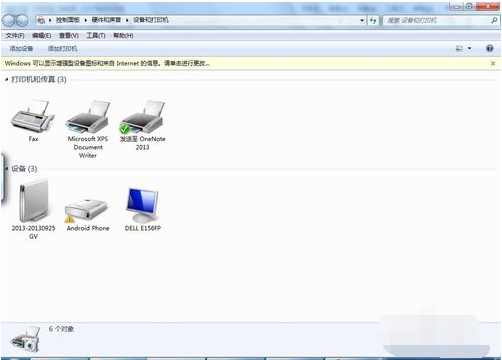Select the Fax printer icon
The height and width of the screenshot is (360, 502).
(x=33, y=116)
